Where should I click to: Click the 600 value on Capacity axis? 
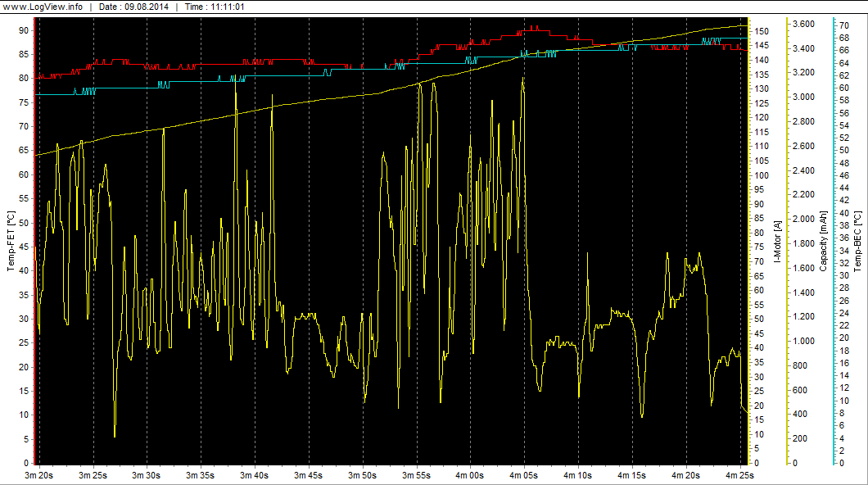(799, 390)
